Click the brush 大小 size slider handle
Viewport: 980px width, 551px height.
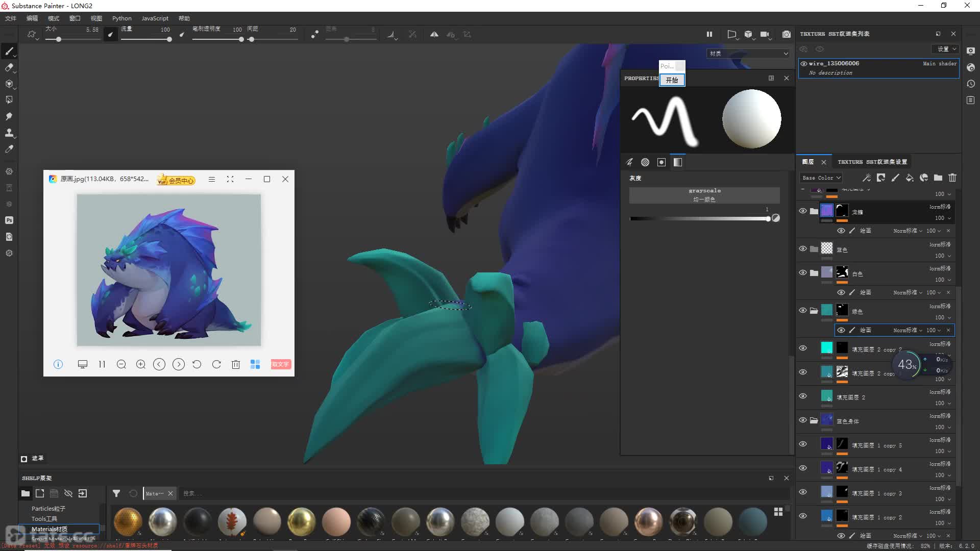[x=59, y=39]
